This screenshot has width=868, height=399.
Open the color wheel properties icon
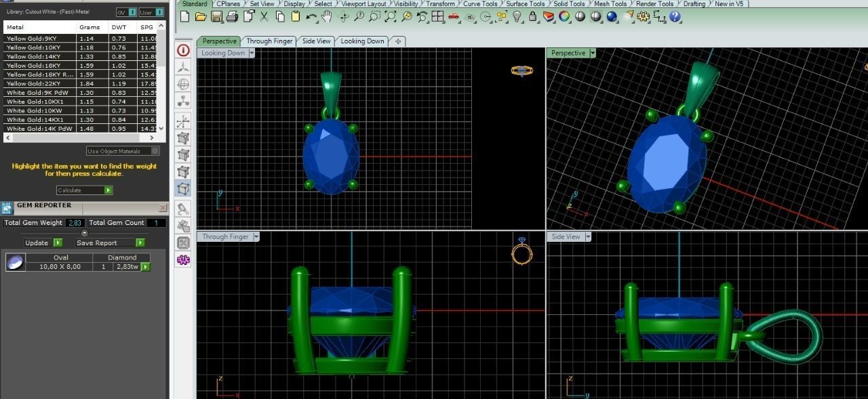pyautogui.click(x=565, y=17)
